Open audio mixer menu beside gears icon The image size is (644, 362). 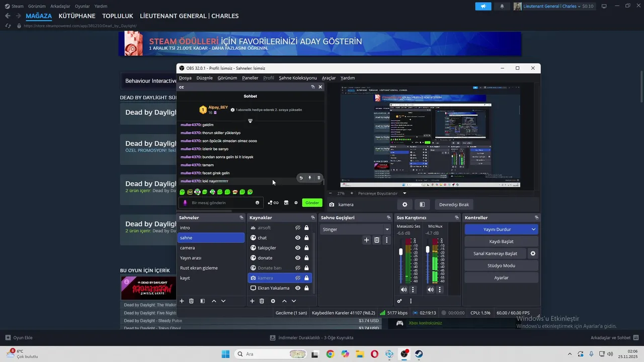411,301
